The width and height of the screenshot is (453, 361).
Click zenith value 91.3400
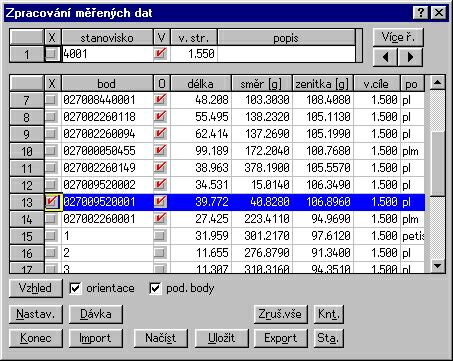pyautogui.click(x=323, y=253)
